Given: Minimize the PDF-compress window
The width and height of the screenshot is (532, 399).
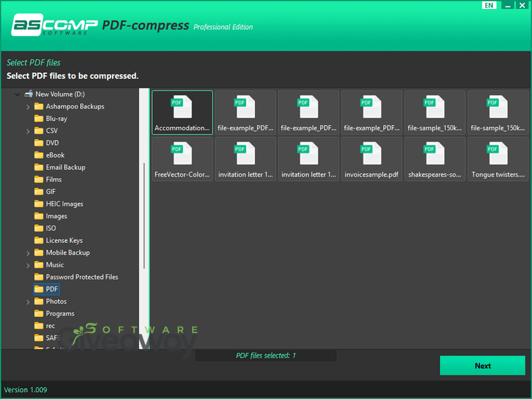Looking at the screenshot, I should point(508,6).
